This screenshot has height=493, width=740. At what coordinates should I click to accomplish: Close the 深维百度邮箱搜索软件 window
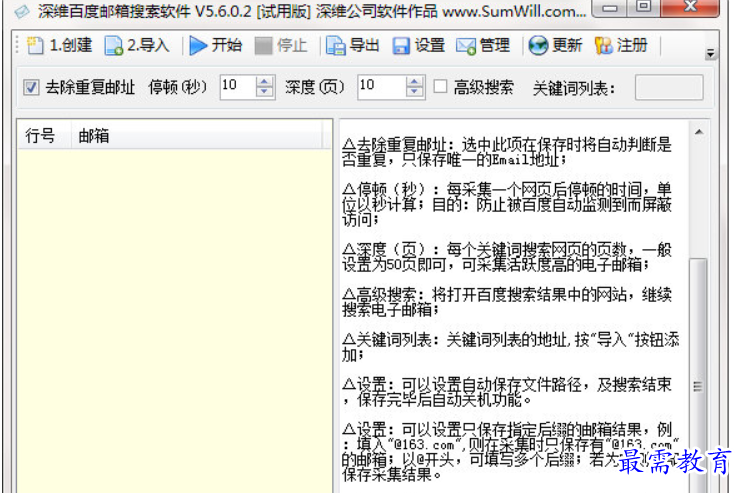click(x=690, y=7)
